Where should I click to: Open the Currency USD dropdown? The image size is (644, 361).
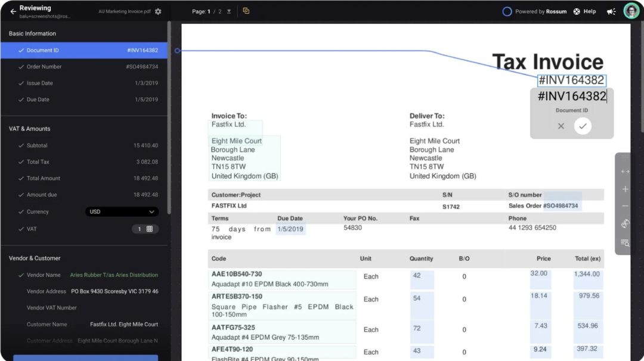click(122, 211)
